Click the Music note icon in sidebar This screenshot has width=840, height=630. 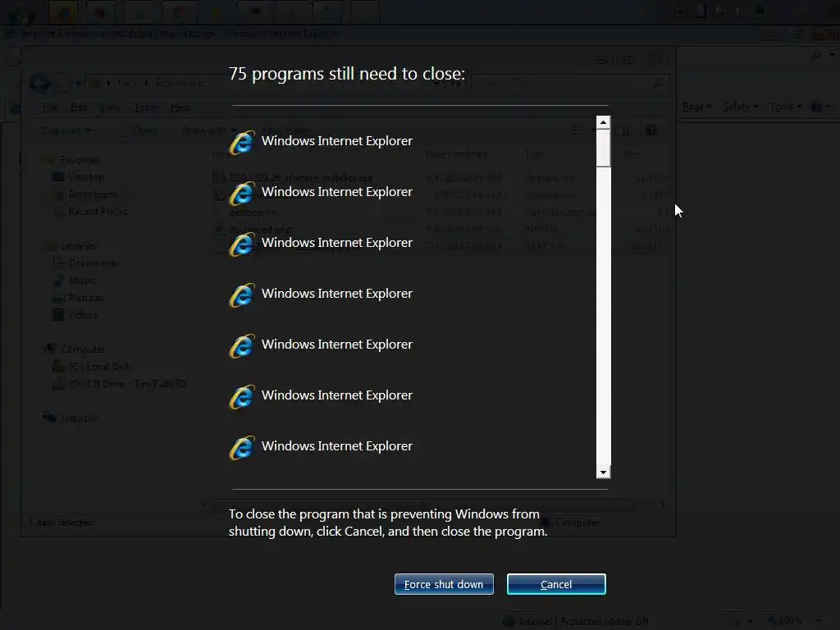(x=58, y=281)
